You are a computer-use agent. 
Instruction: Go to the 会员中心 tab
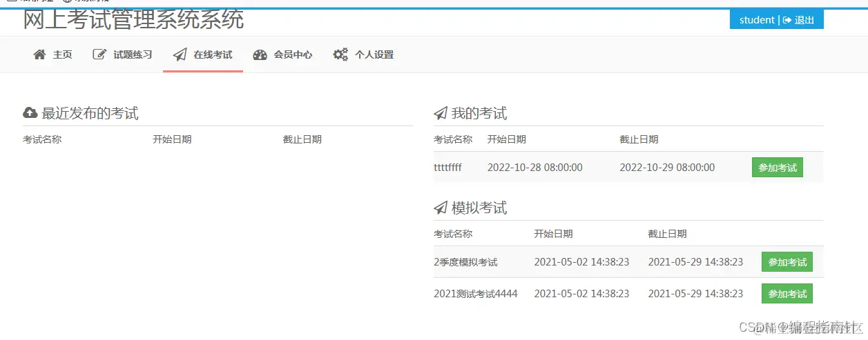coord(282,54)
